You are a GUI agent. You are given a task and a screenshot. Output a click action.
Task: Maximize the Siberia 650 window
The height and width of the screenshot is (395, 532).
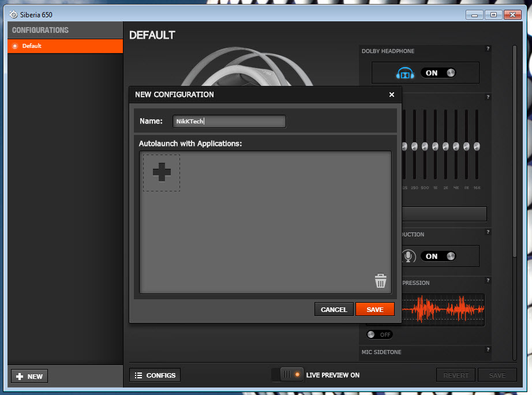[x=493, y=15]
